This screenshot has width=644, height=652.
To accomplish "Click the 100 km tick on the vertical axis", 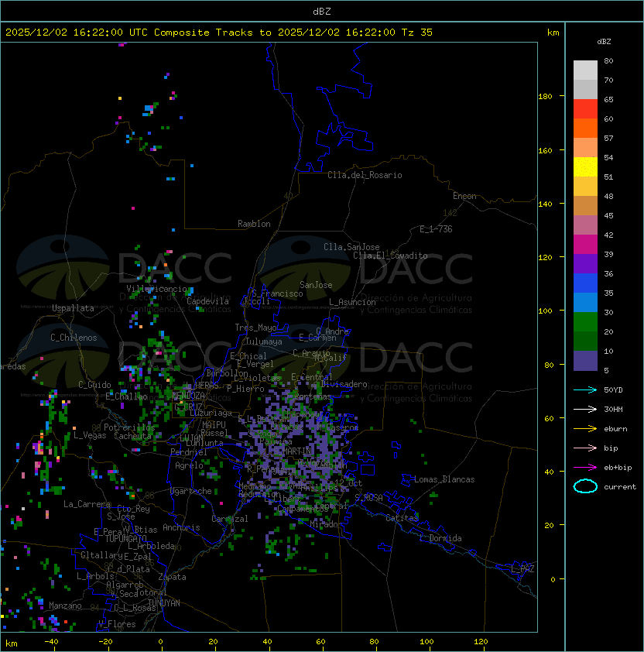I will point(545,311).
